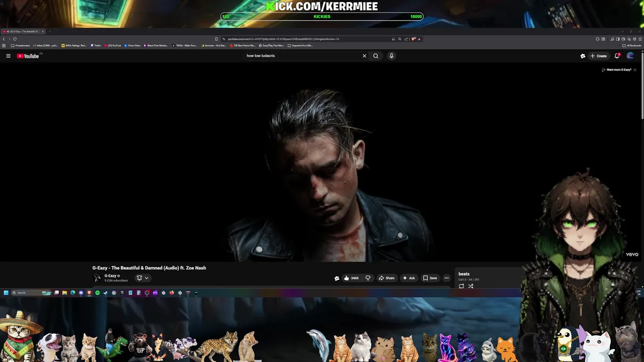Open the Imported bookmarks folder
Viewport: 644px width, 362px height.
pos(300,45)
